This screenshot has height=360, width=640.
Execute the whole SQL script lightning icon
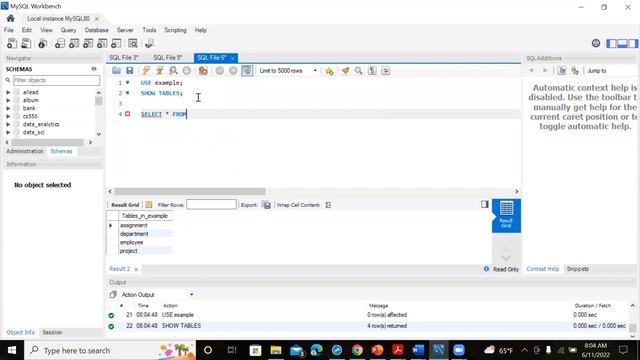[146, 71]
